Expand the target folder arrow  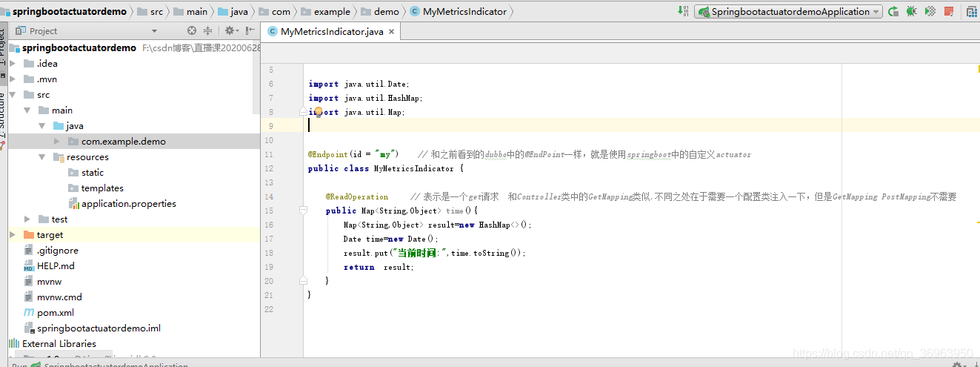[x=13, y=235]
